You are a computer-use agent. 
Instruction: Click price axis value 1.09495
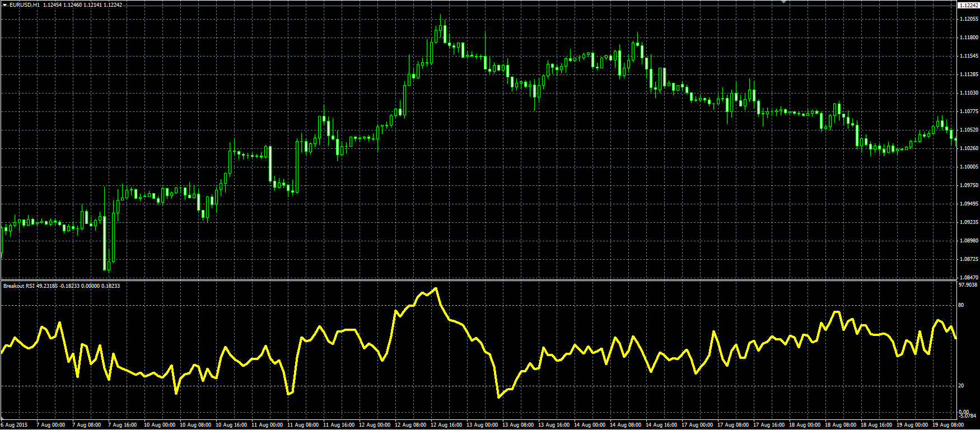coord(969,204)
